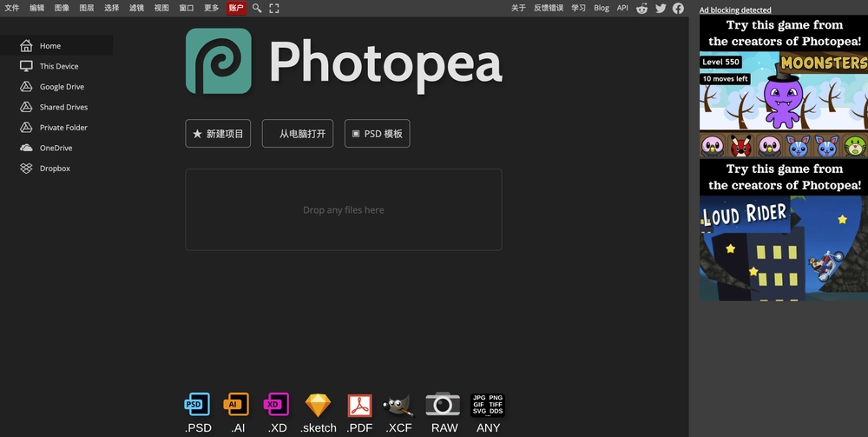Click the PSD 模板 button
Image resolution: width=868 pixels, height=437 pixels.
(x=378, y=134)
